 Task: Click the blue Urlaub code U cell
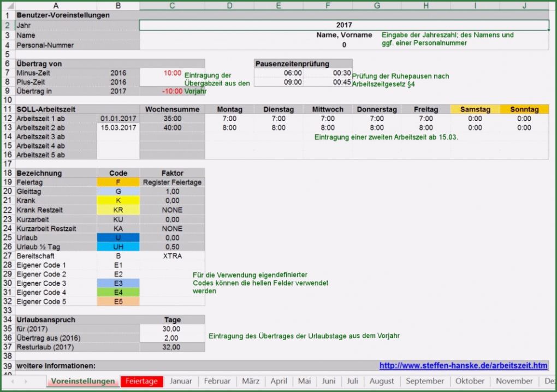(x=118, y=237)
